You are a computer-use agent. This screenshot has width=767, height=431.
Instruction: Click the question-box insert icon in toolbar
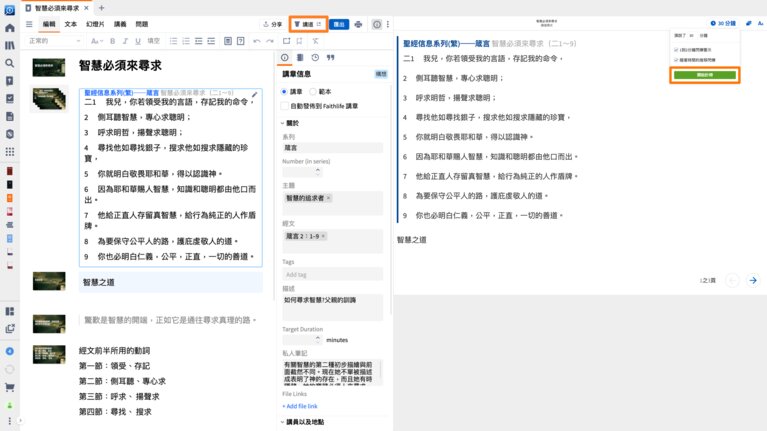click(x=241, y=41)
